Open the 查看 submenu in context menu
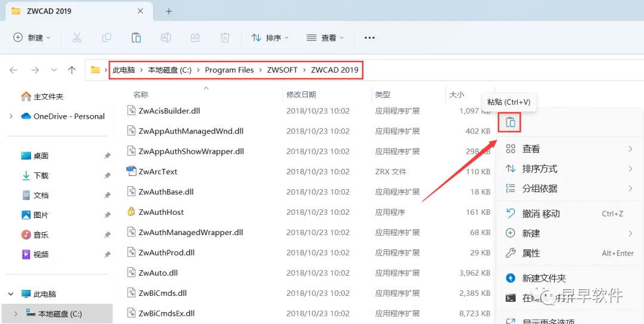The height and width of the screenshot is (324, 644). pyautogui.click(x=569, y=149)
